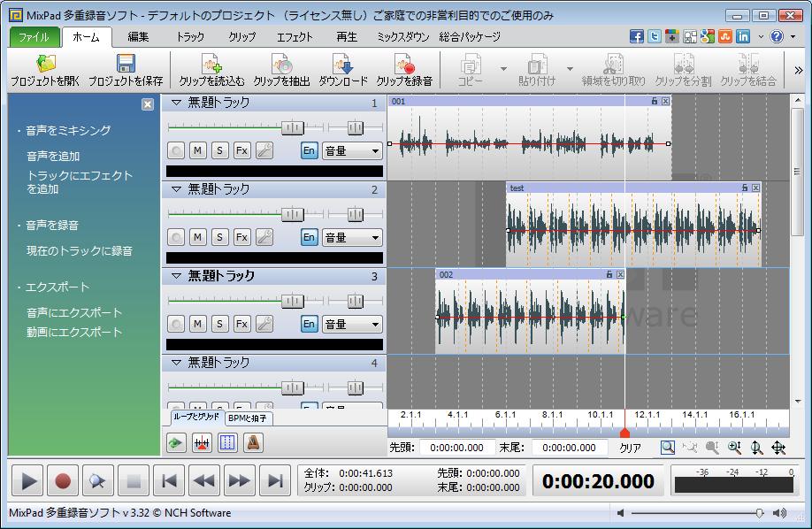812x529 pixels.
Task: Open the metronome icon
Action: pyautogui.click(x=253, y=443)
